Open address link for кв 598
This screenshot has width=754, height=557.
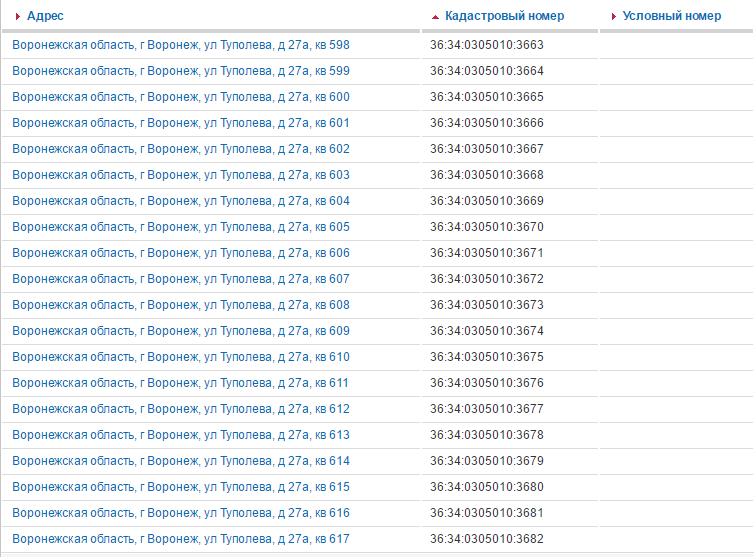[181, 45]
